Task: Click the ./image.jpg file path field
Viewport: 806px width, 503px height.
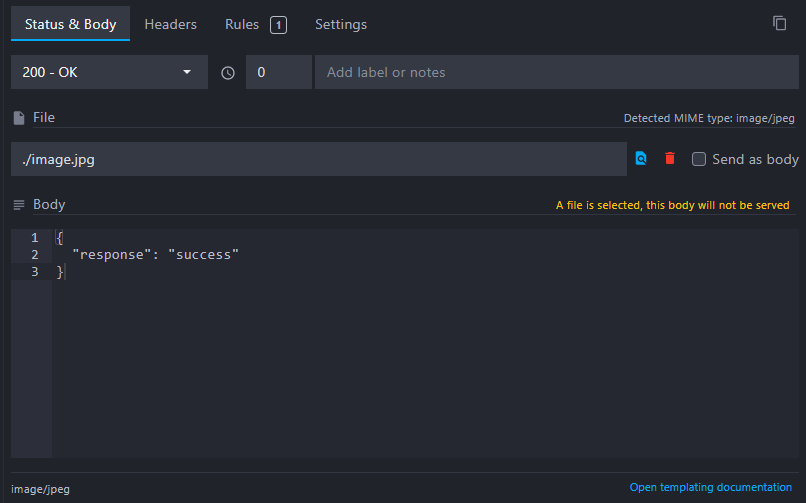Action: 318,159
